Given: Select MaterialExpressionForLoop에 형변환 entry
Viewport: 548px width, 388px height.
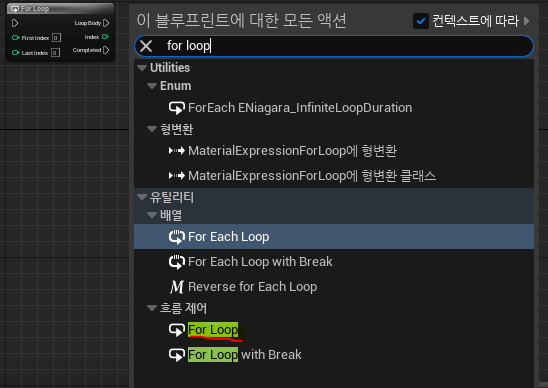Looking at the screenshot, I should (334, 151).
